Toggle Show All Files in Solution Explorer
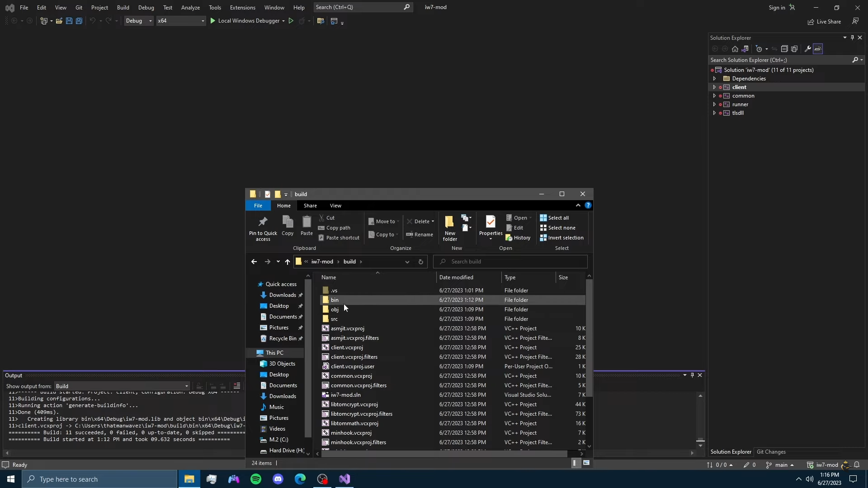Viewport: 868px width, 488px height. tap(794, 49)
